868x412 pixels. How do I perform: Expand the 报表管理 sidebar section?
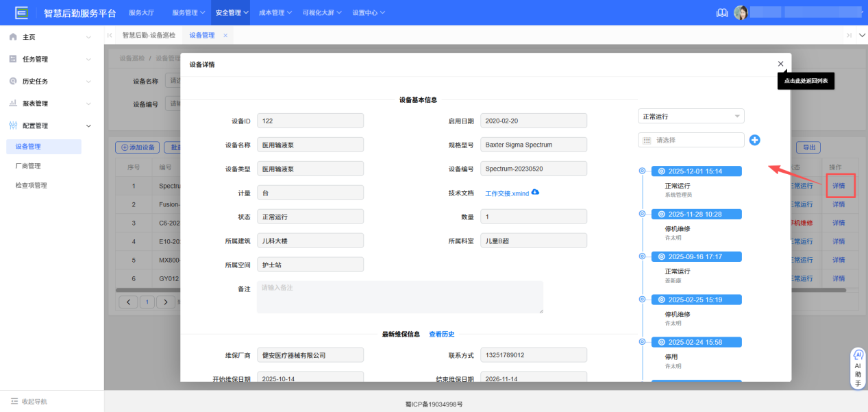pyautogui.click(x=41, y=103)
